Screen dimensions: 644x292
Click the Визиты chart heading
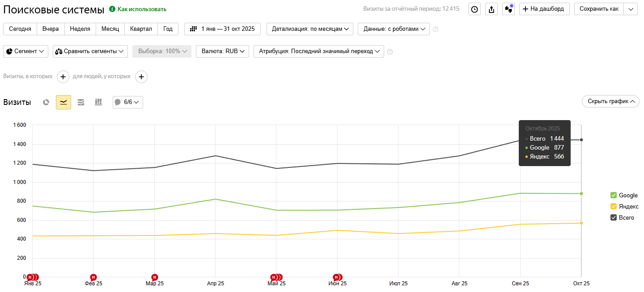[x=17, y=102]
